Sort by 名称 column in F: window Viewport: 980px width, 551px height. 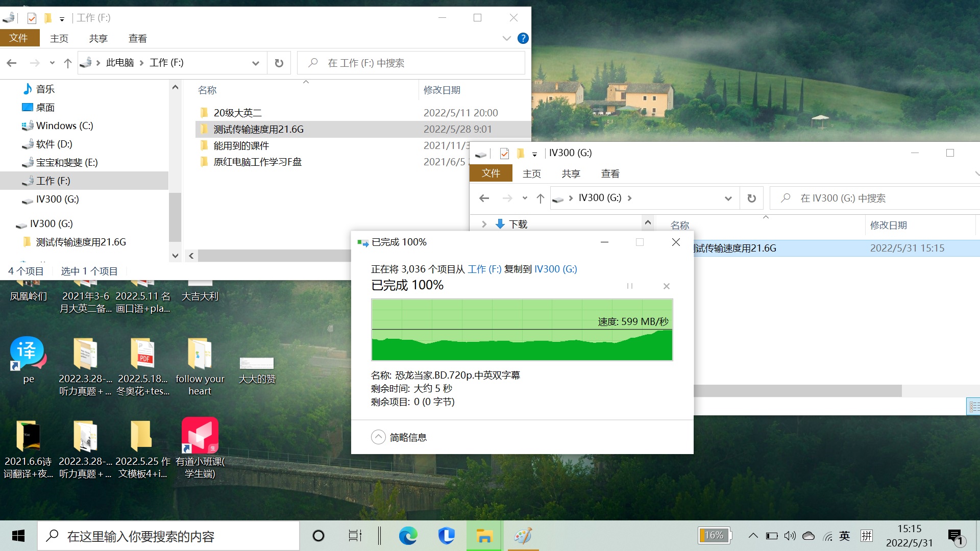tap(207, 90)
